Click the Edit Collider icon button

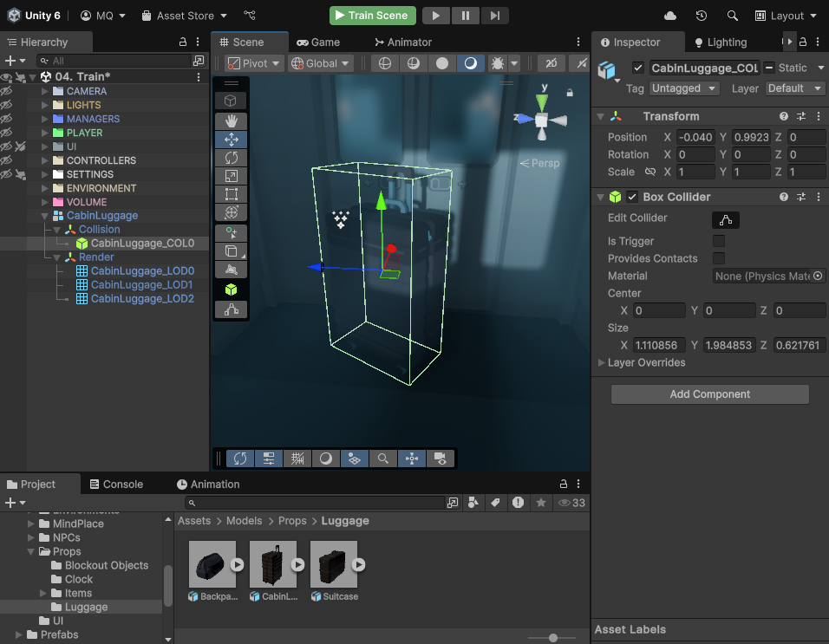(x=725, y=220)
